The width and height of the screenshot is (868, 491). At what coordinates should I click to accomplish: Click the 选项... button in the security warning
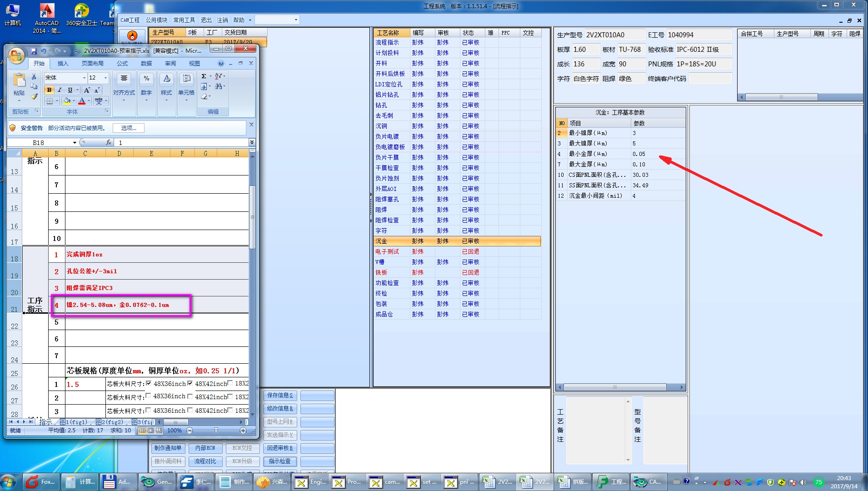click(x=129, y=128)
